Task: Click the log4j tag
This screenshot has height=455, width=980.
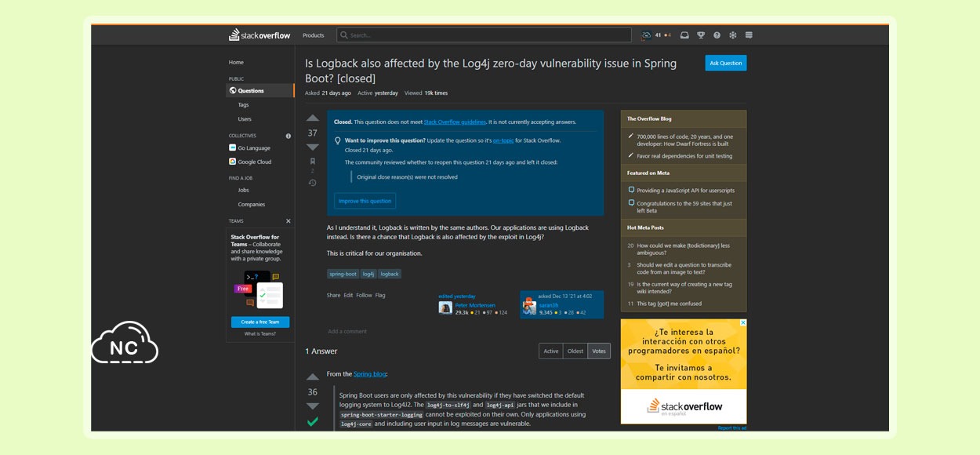Action: (368, 274)
